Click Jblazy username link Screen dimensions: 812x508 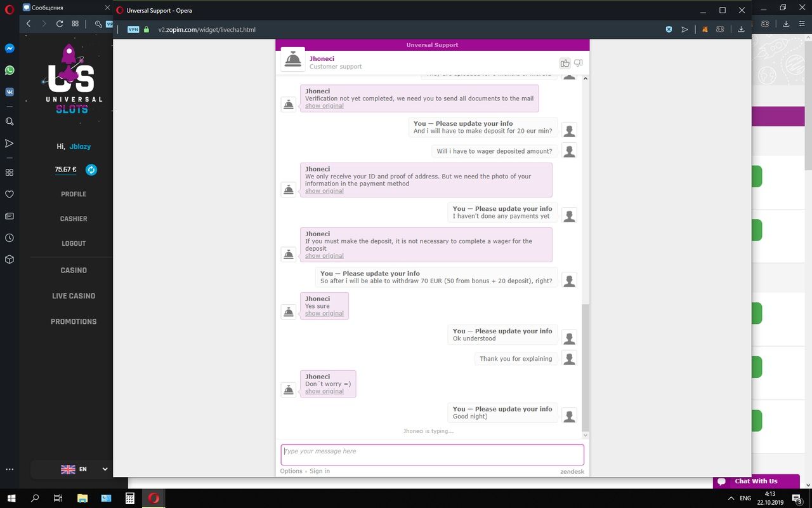pyautogui.click(x=80, y=147)
